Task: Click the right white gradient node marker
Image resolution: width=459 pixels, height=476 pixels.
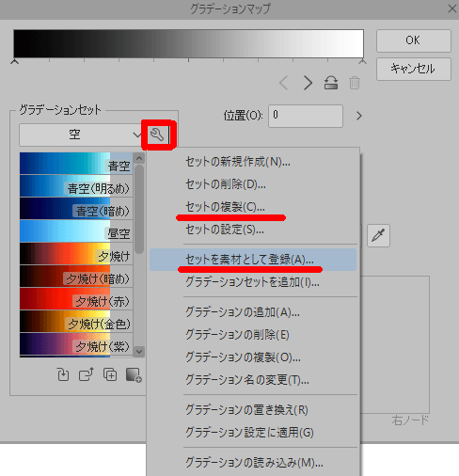Action: pos(363,61)
